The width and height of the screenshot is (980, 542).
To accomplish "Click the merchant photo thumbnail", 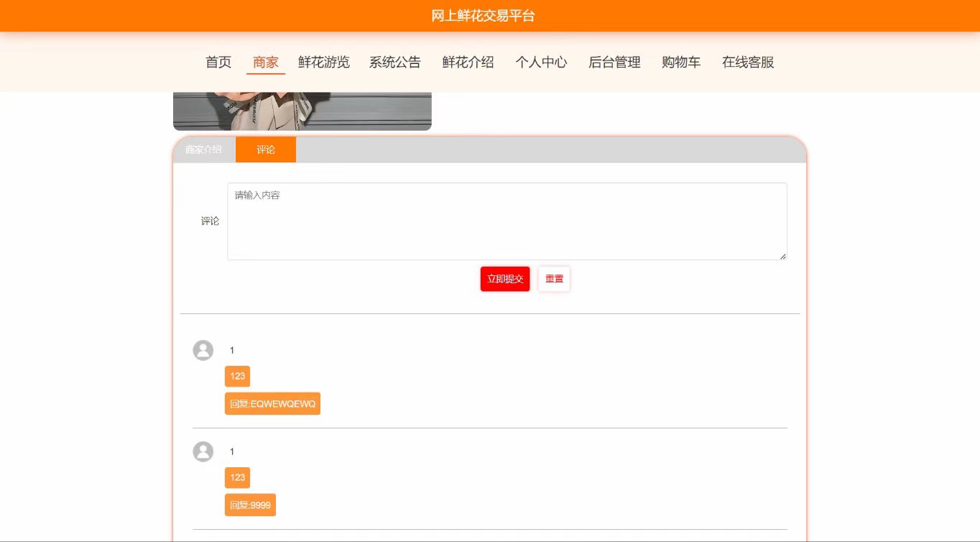I will pos(302,111).
